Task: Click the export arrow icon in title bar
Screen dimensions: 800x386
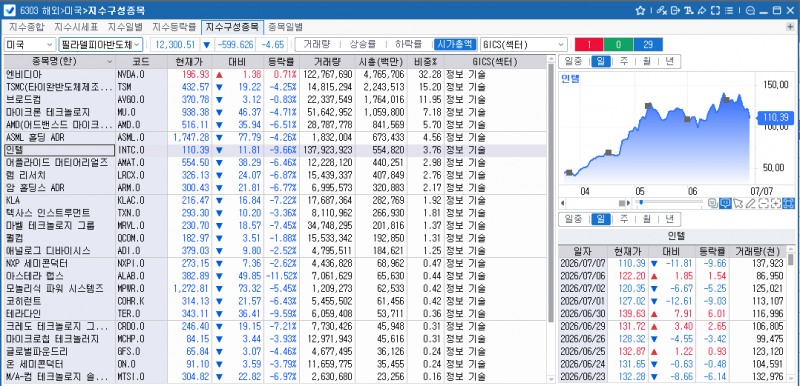Action: 676,10
